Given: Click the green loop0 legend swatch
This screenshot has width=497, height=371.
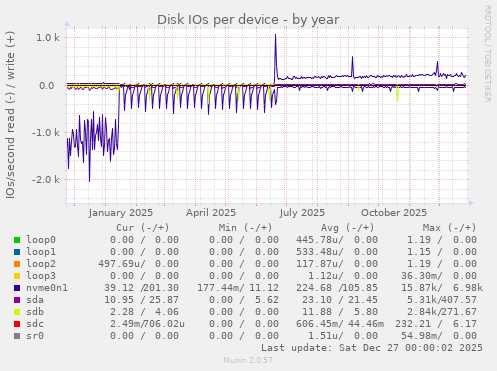Looking at the screenshot, I should pyautogui.click(x=17, y=240).
